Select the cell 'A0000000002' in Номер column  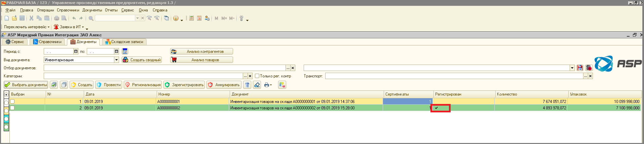tap(193, 108)
